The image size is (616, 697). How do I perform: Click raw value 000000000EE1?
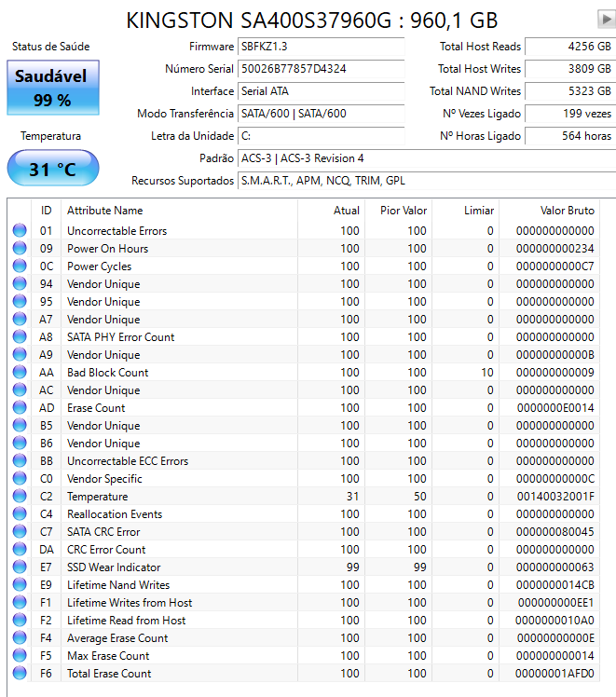coord(555,603)
